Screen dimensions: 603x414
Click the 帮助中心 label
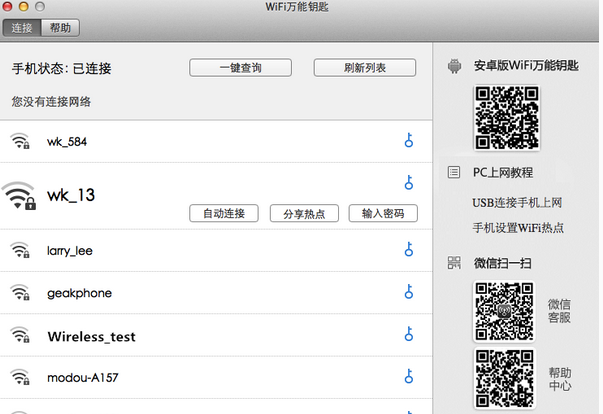(x=560, y=379)
